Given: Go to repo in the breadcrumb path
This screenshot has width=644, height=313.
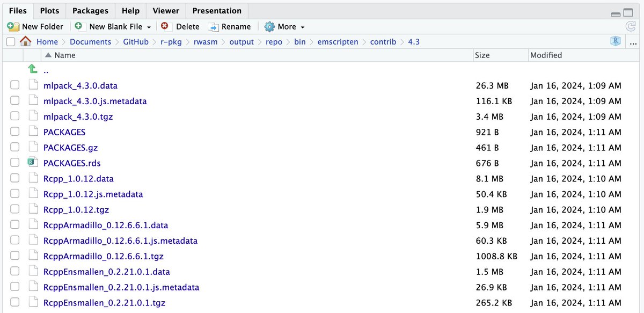Looking at the screenshot, I should (x=274, y=42).
